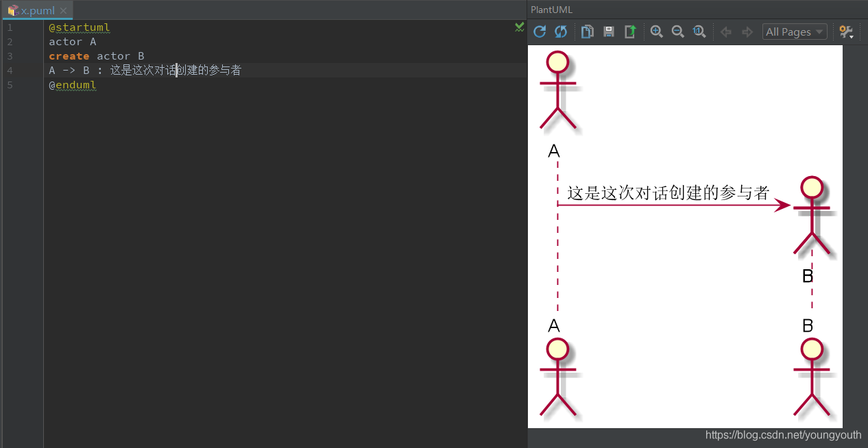Reset diagram zoom to actual size
This screenshot has width=868, height=448.
point(699,32)
